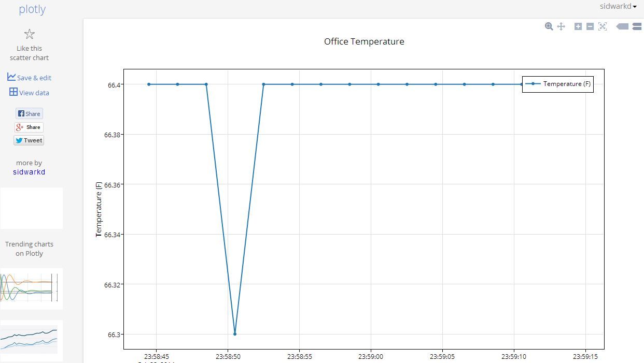Click the Trending charts on Plotly heading
The height and width of the screenshot is (363, 644).
tap(29, 249)
